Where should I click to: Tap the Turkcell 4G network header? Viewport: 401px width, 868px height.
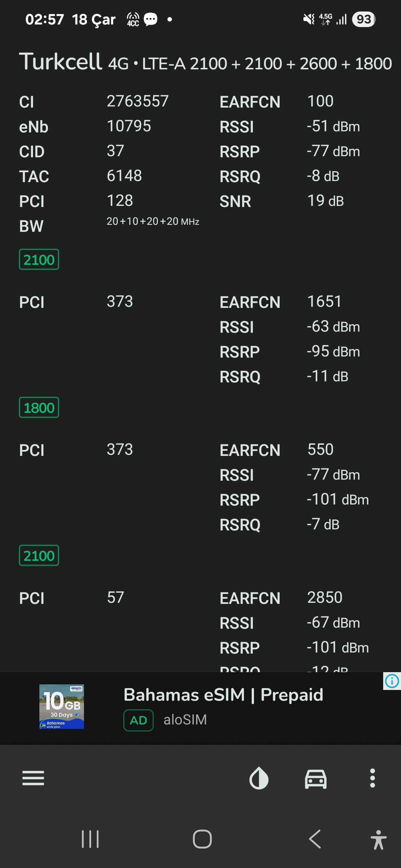click(x=205, y=62)
